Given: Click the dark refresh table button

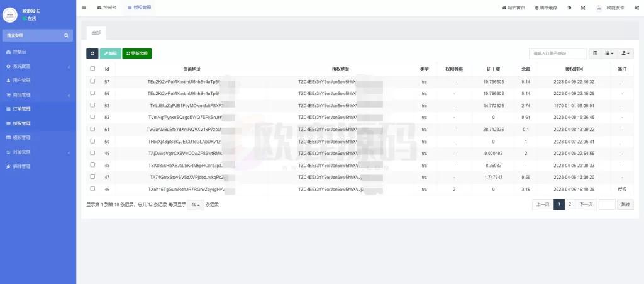Looking at the screenshot, I should point(92,54).
